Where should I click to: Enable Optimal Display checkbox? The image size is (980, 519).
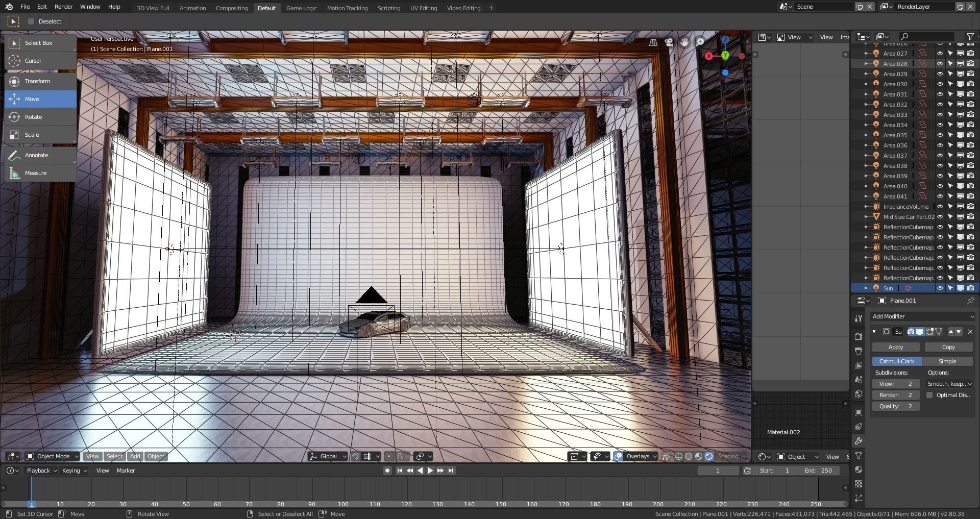click(929, 395)
